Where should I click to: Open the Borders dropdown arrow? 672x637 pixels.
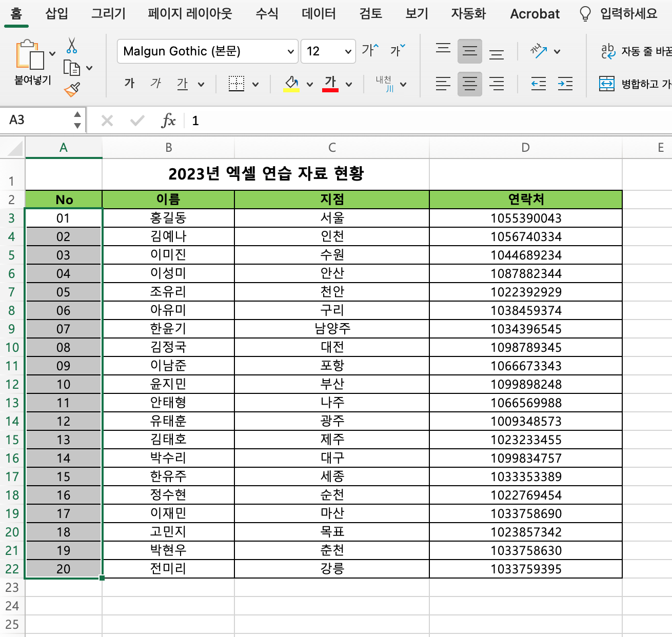tap(255, 85)
